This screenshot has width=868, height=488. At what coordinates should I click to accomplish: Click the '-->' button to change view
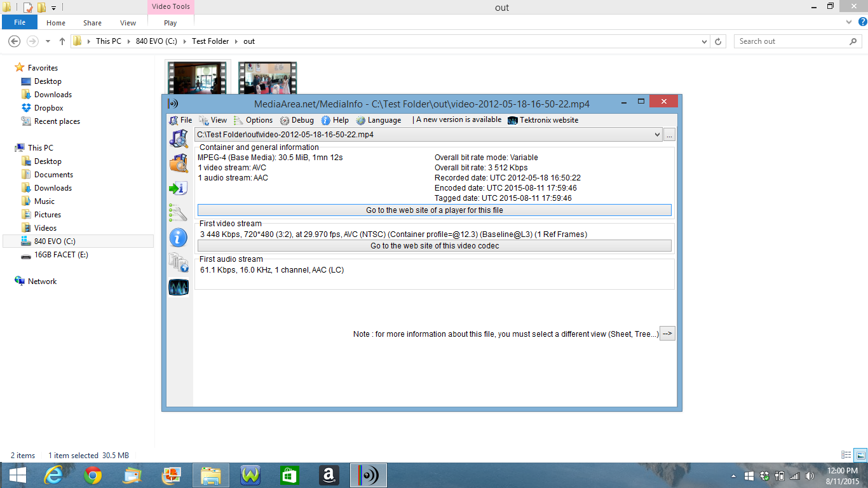pyautogui.click(x=667, y=334)
